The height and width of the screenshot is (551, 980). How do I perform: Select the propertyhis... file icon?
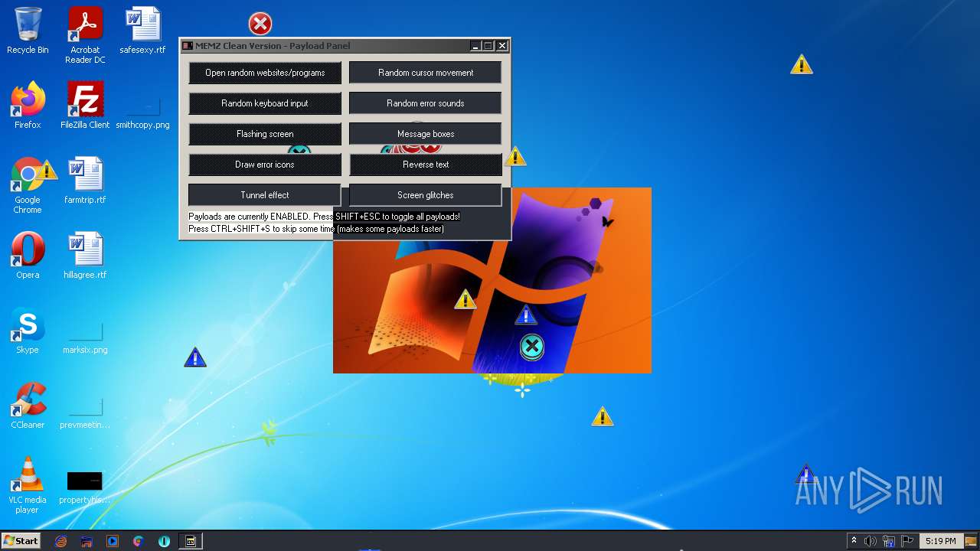pyautogui.click(x=85, y=488)
